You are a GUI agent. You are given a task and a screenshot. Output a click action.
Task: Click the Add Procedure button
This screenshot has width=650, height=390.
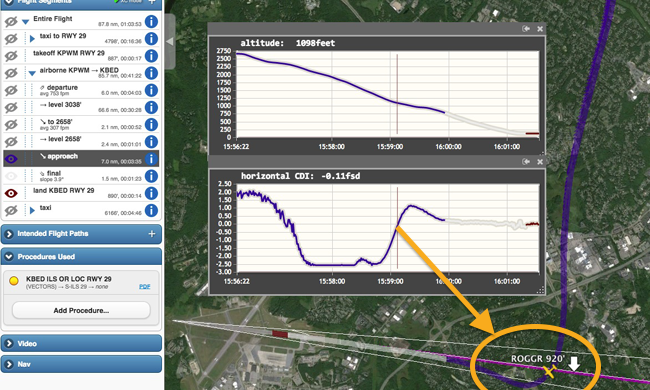81,310
